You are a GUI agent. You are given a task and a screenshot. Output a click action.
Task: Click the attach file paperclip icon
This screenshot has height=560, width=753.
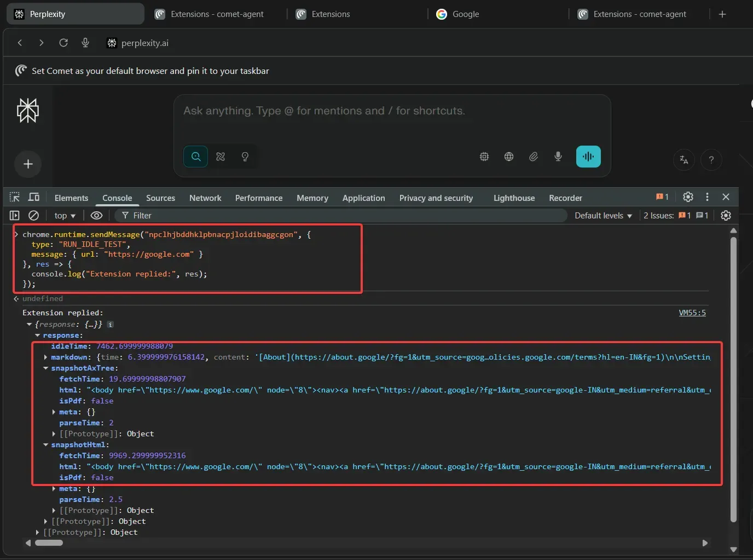click(534, 157)
